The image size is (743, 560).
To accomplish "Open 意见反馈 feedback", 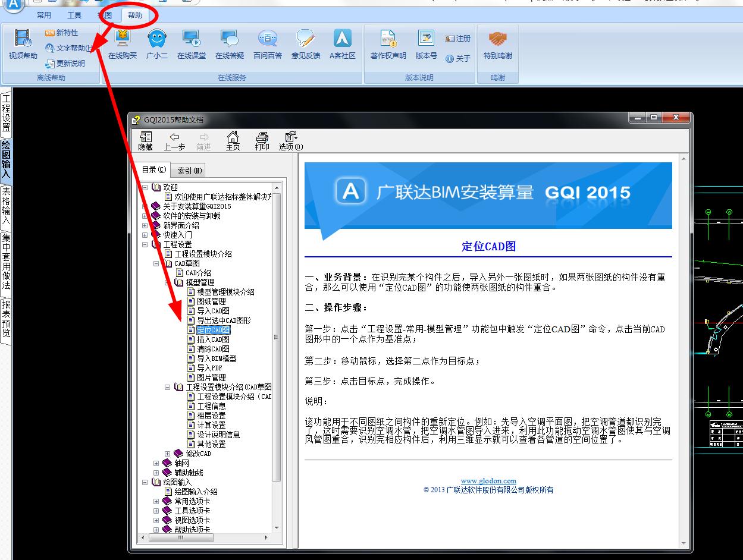I will [306, 45].
